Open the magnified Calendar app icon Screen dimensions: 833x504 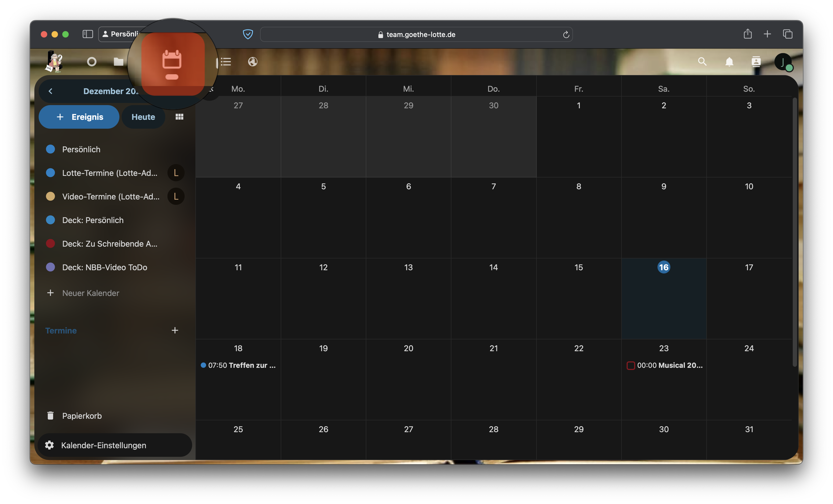(x=172, y=64)
